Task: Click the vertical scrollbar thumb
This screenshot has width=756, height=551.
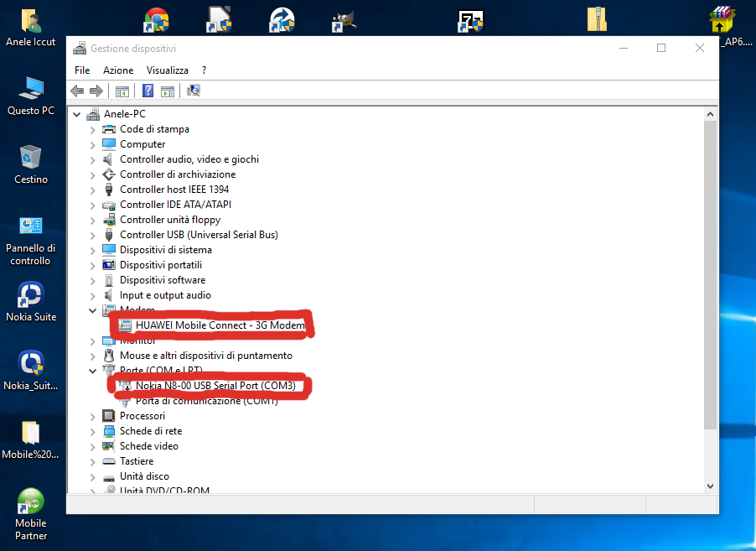Action: point(710,275)
